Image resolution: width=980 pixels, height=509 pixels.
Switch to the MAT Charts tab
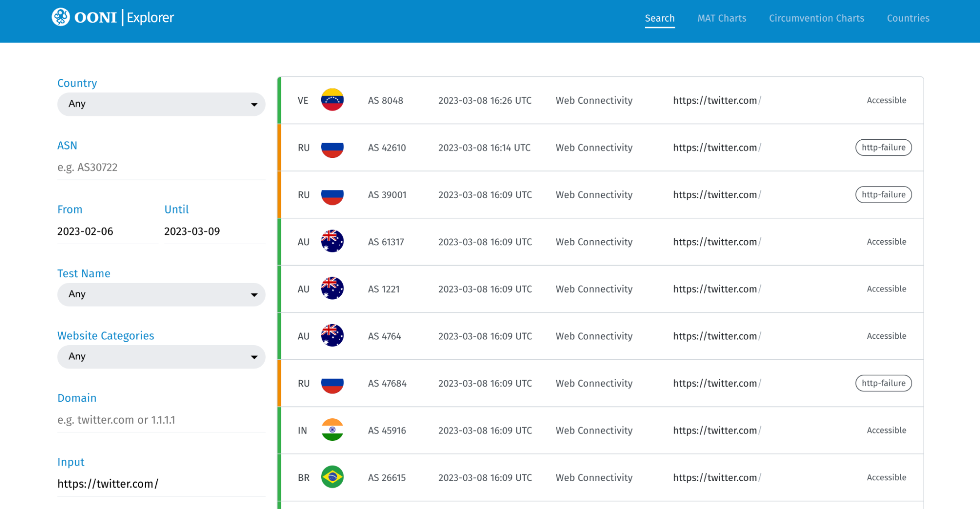722,18
